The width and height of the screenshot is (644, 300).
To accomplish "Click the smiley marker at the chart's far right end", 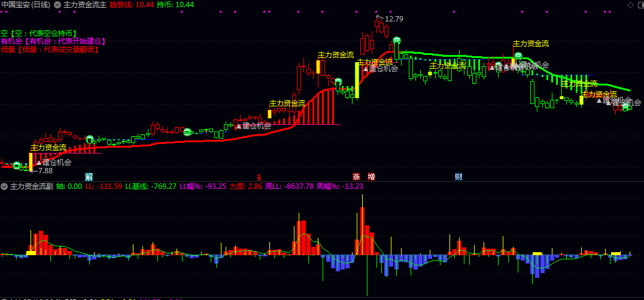I will coord(625,108).
